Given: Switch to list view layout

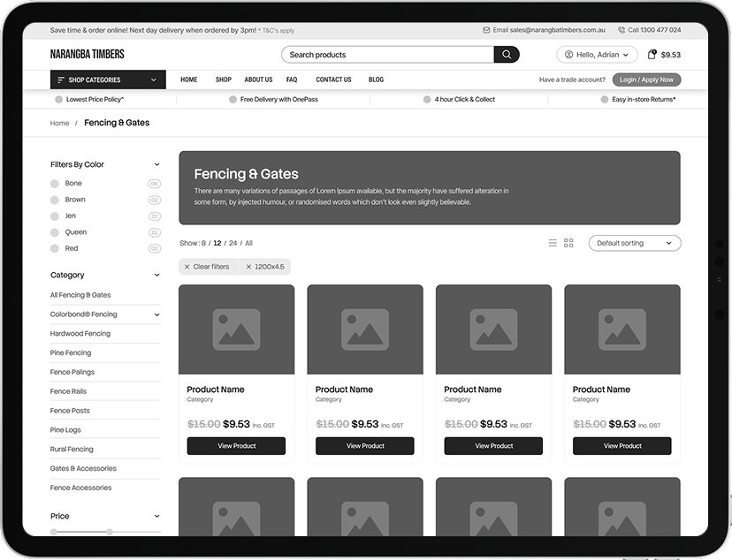Looking at the screenshot, I should click(553, 243).
